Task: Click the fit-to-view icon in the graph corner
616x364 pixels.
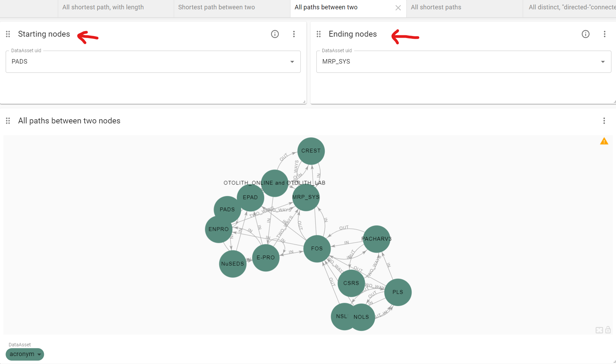Action: 599,330
